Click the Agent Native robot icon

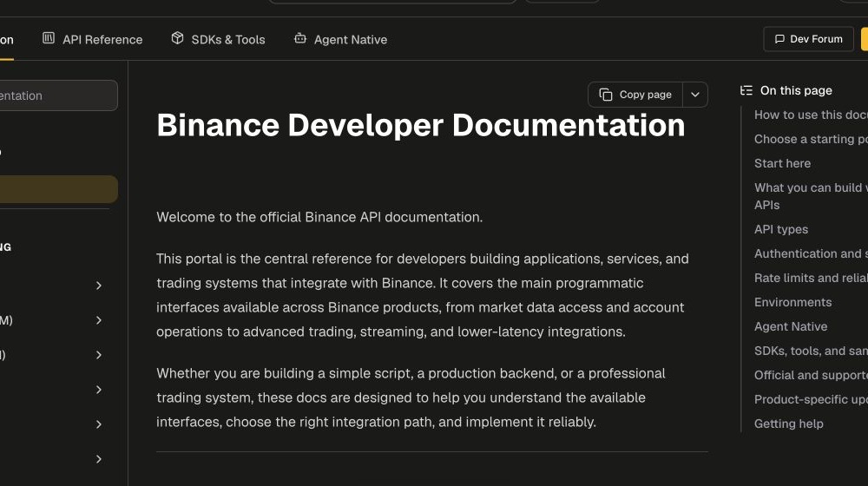tap(300, 38)
